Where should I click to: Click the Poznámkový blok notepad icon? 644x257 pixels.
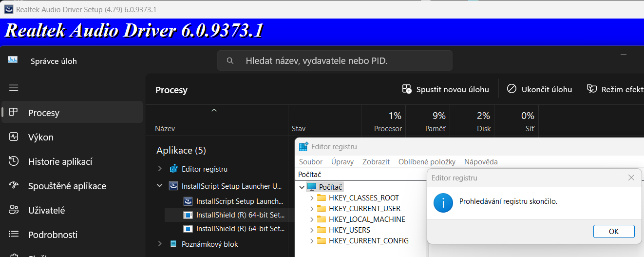173,244
